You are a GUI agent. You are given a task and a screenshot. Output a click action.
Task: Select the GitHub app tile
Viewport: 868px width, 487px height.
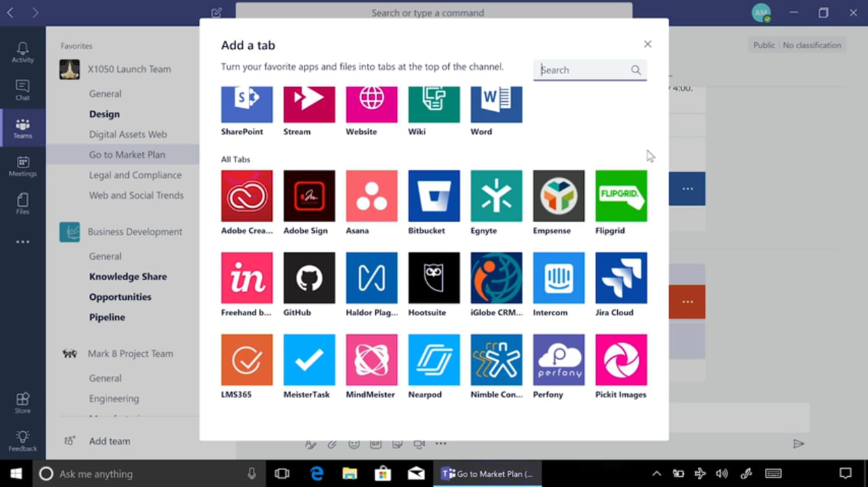309,278
